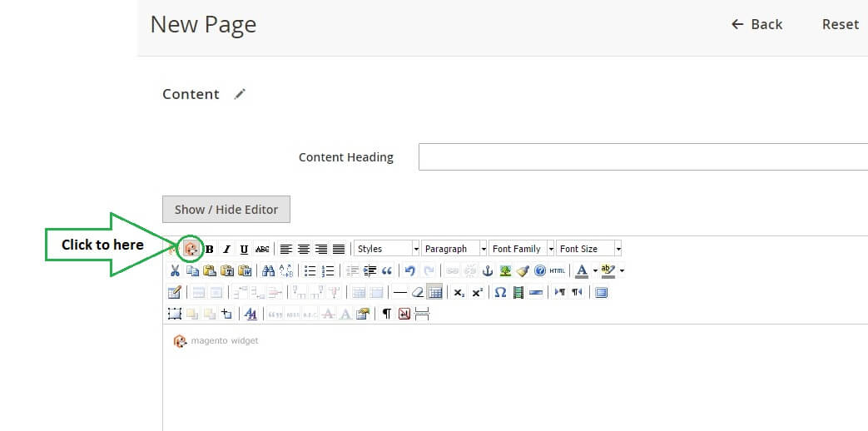
Task: Pick text color with the A swatch
Action: 582,270
